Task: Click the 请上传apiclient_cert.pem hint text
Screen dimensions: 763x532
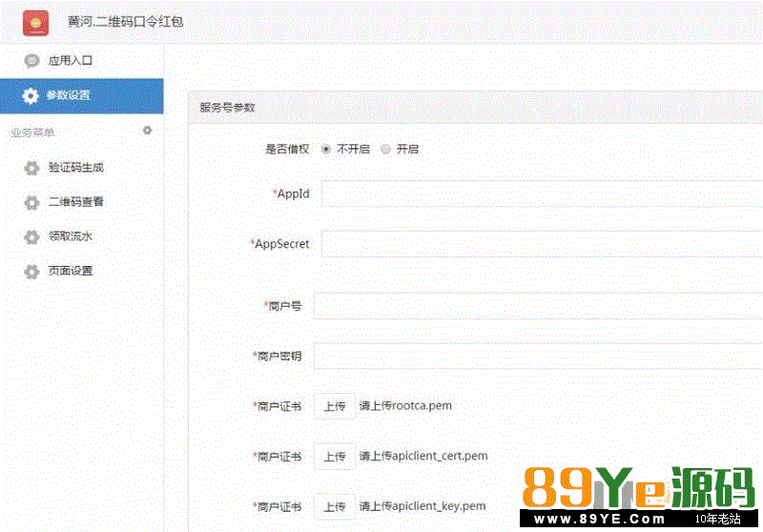Action: 423,456
